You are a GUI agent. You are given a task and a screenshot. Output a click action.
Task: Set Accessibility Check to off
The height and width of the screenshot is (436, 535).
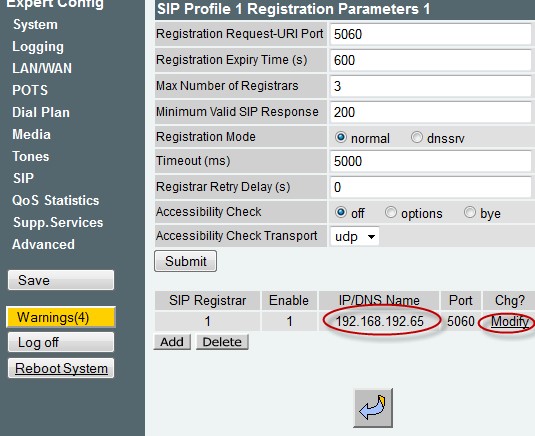click(341, 212)
